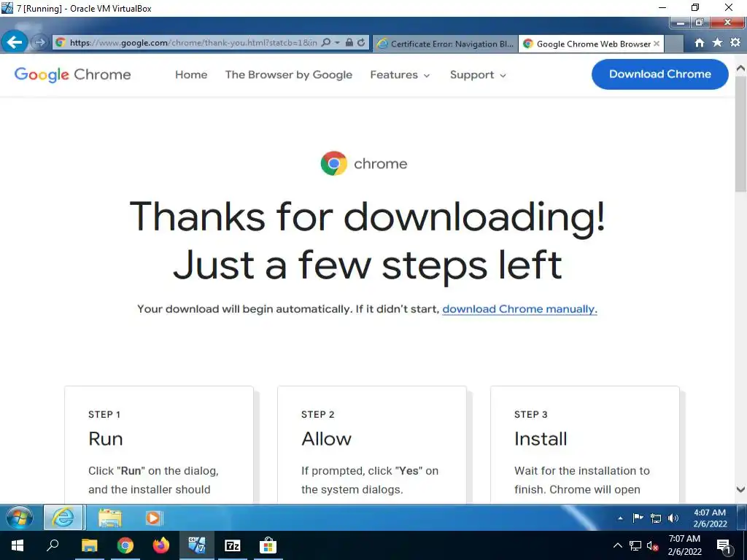Viewport: 747px width, 560px height.
Task: Open IE Favorites star icon
Action: (x=717, y=42)
